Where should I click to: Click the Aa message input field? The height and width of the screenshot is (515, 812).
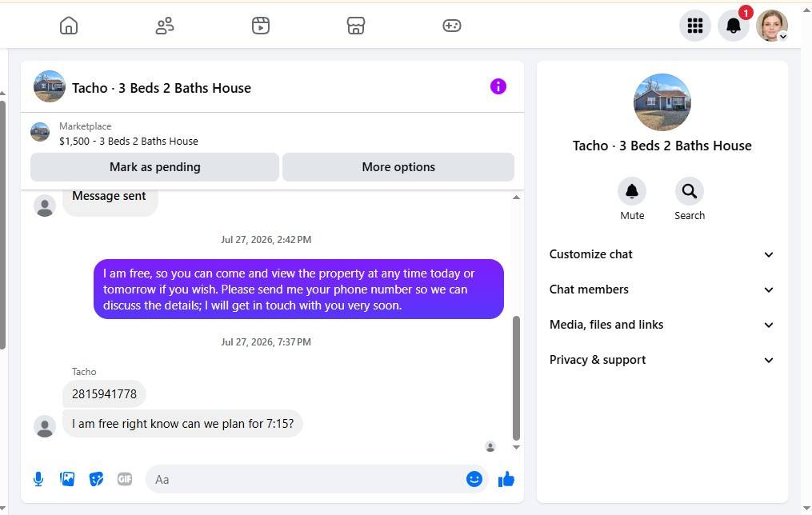(306, 479)
